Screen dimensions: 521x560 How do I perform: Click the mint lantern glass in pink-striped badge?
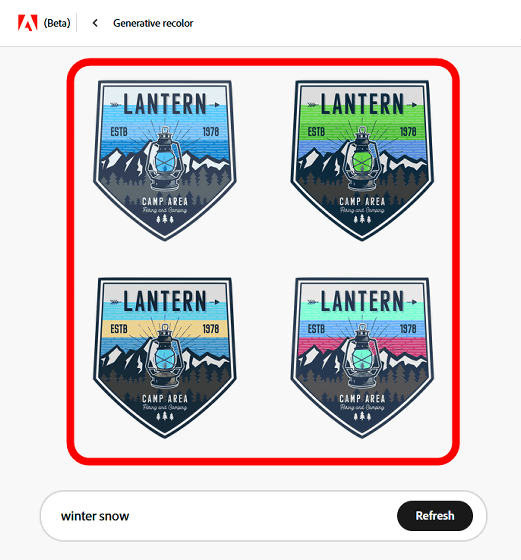362,359
